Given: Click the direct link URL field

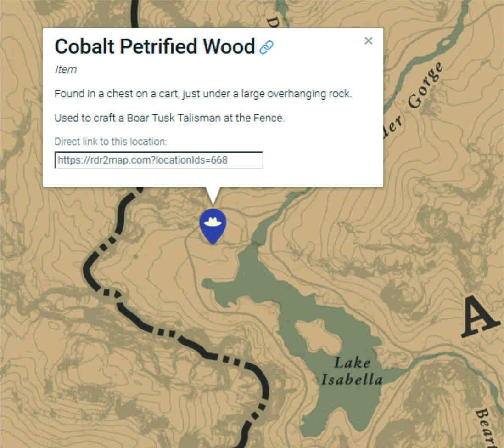Looking at the screenshot, I should (159, 160).
